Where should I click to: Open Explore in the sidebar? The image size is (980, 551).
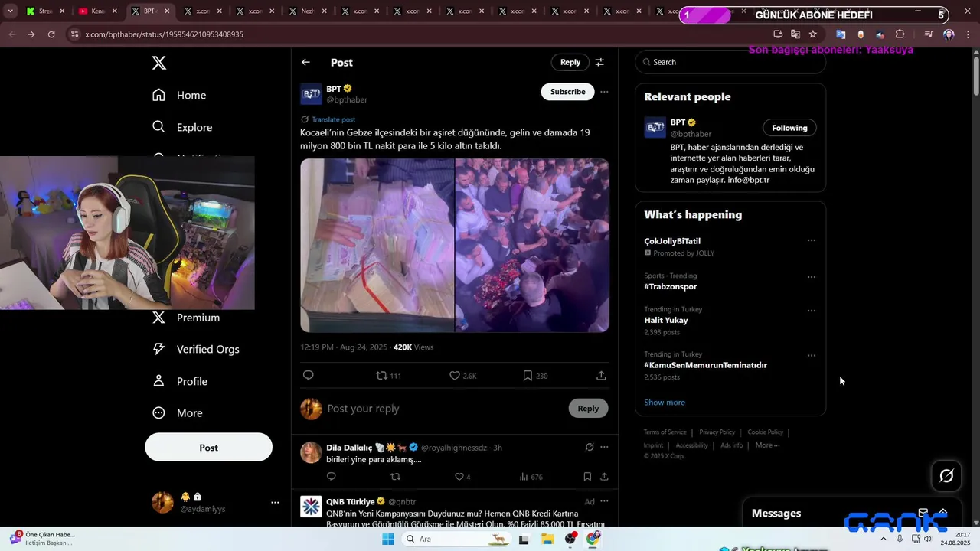182,127
